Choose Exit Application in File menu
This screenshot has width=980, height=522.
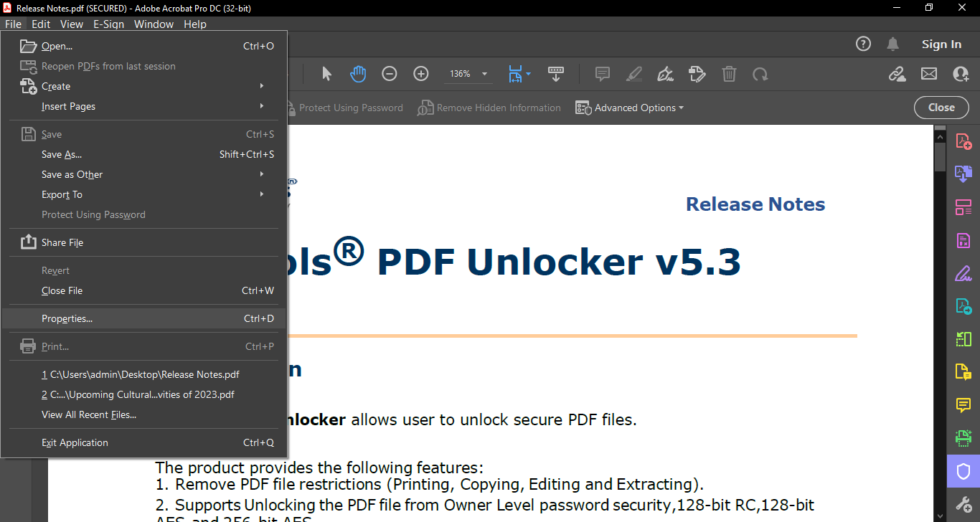coord(143,442)
